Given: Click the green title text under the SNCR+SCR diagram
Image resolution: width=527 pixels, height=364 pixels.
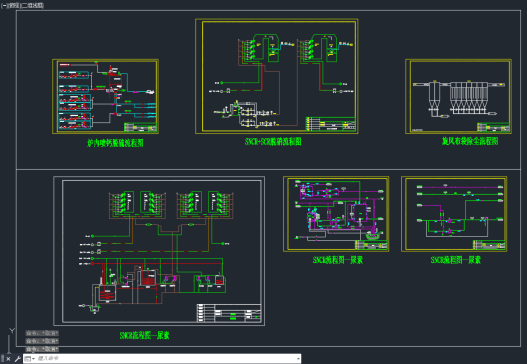Looking at the screenshot, I should (x=273, y=142).
